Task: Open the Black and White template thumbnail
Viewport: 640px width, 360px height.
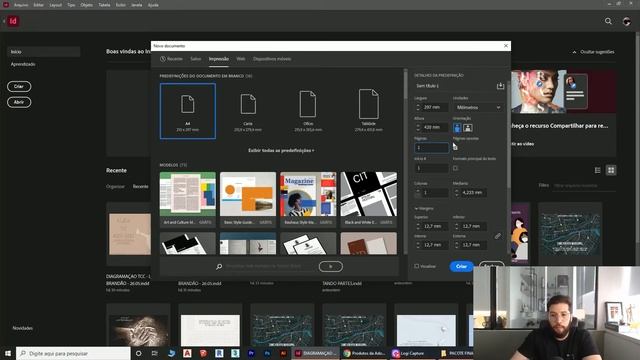Action: pyautogui.click(x=369, y=194)
